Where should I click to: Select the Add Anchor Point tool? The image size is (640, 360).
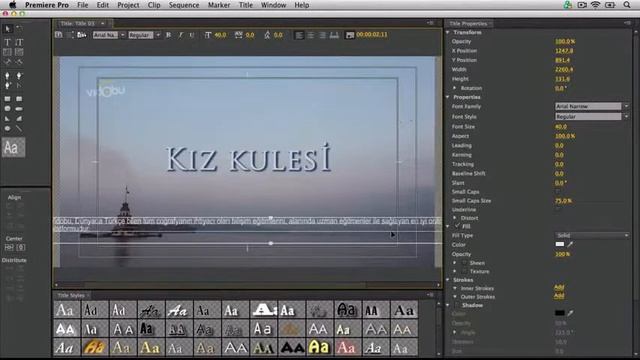tap(7, 85)
